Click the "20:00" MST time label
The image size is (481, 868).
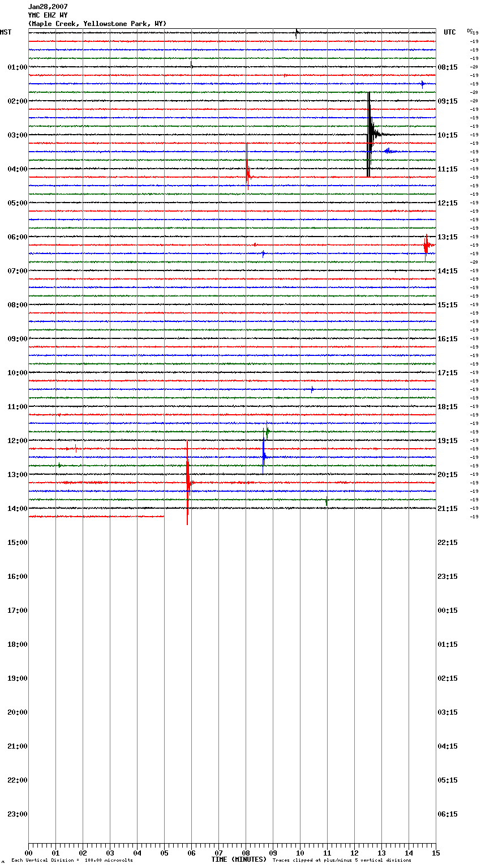point(18,712)
